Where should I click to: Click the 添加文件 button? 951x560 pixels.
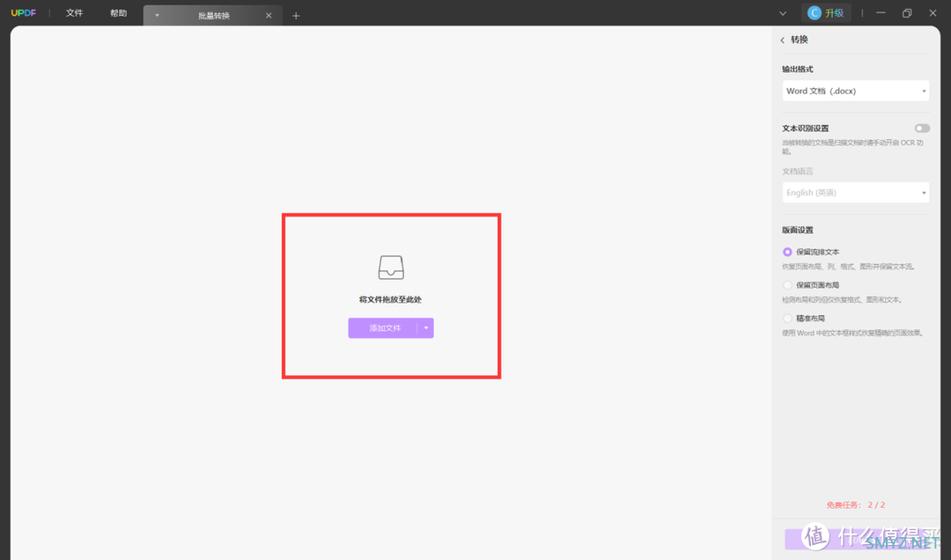pyautogui.click(x=383, y=328)
